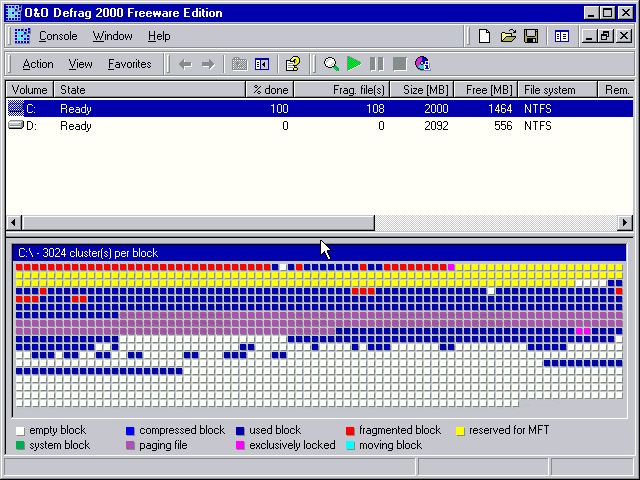Click the Forward arrow icon

point(208,64)
